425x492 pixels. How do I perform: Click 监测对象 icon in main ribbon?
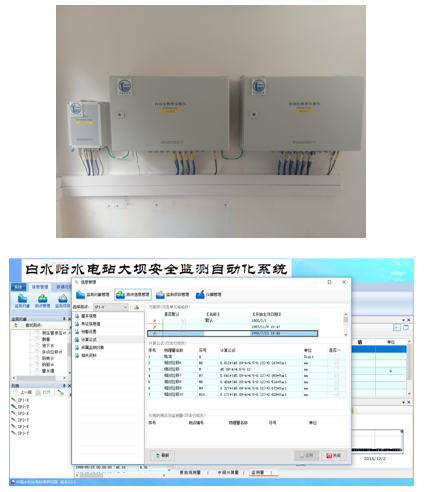tap(22, 301)
